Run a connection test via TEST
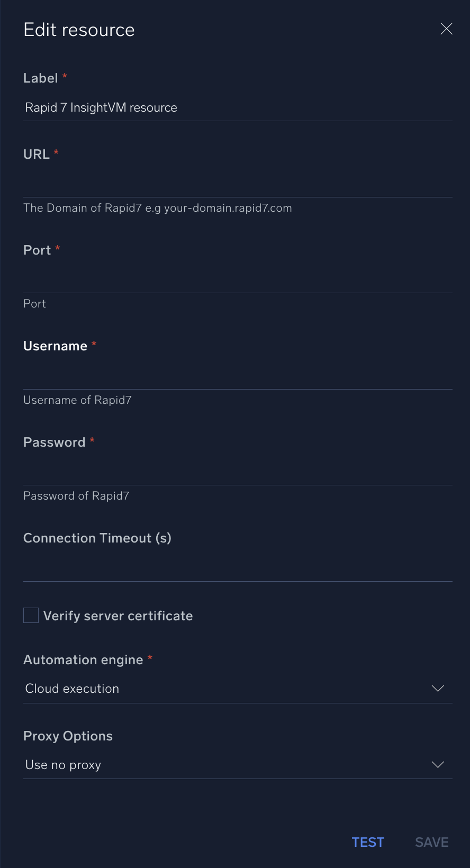470x868 pixels. 368,842
